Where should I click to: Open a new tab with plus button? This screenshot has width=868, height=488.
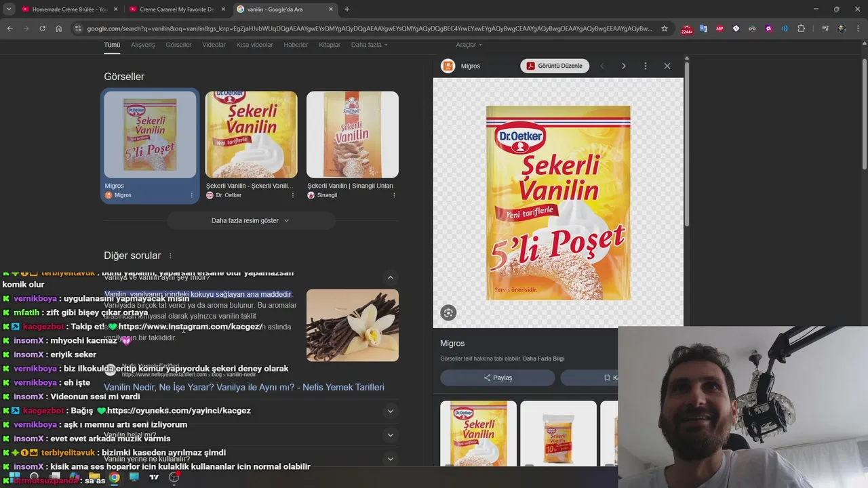coord(347,9)
